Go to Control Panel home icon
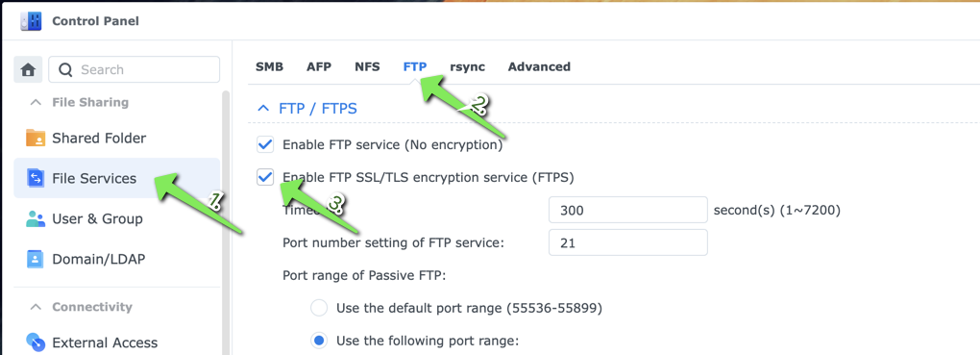This screenshot has height=355, width=980. (28, 69)
